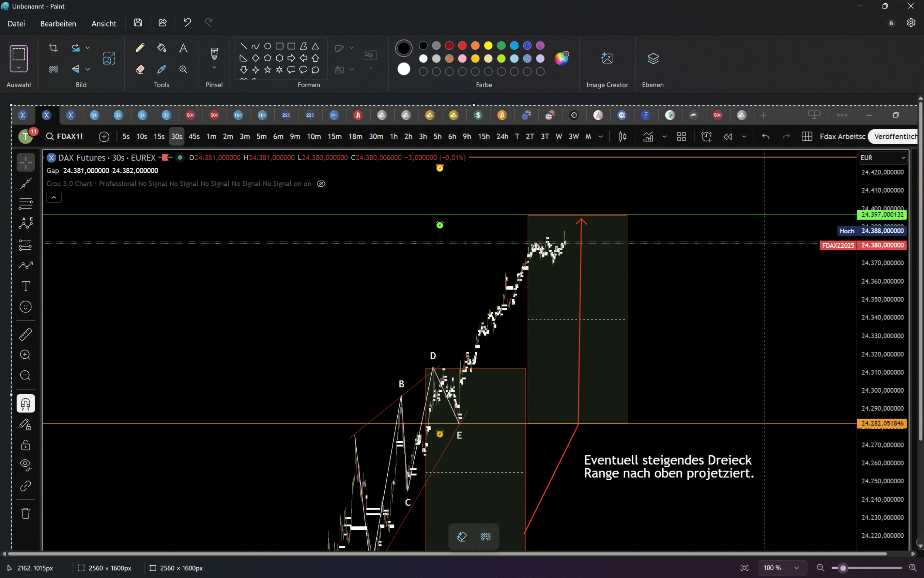Screen dimensions: 924x578
Task: Click the Undo arrow button
Action: click(187, 23)
